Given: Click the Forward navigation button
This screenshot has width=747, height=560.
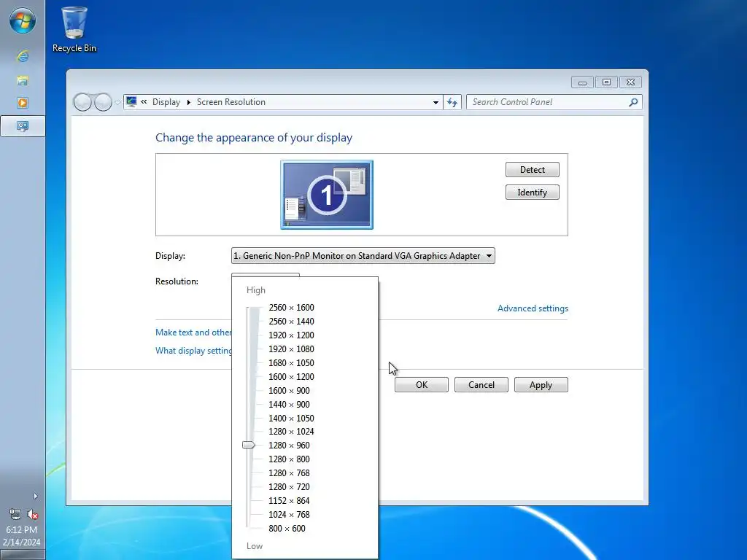Looking at the screenshot, I should pyautogui.click(x=102, y=102).
